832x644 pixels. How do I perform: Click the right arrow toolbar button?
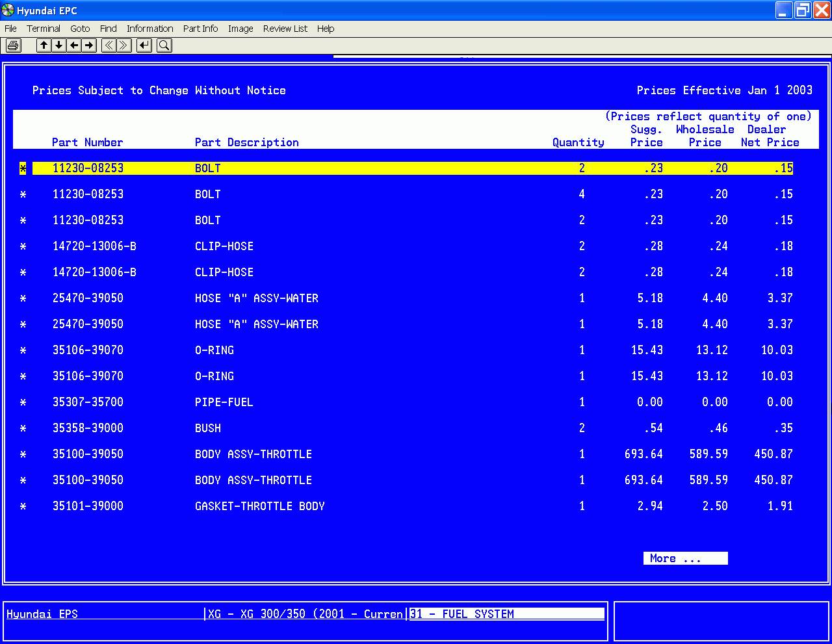point(89,45)
